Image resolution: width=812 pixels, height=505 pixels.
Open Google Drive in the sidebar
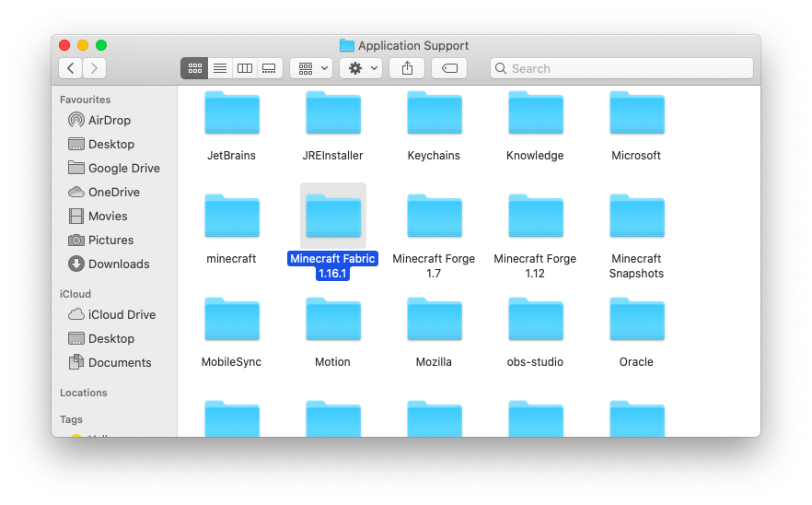click(114, 168)
